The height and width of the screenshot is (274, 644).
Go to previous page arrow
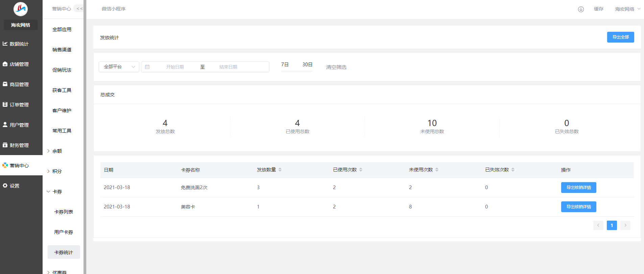(x=598, y=225)
